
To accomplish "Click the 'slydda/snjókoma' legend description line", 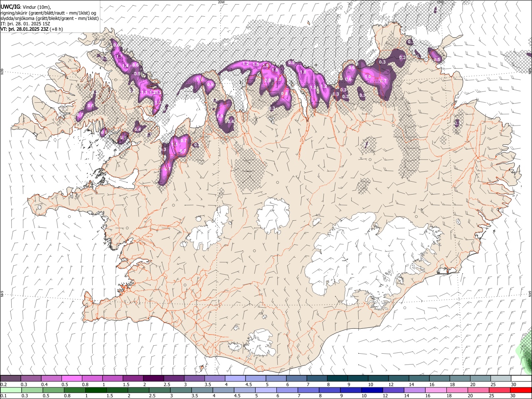I will tap(49, 18).
